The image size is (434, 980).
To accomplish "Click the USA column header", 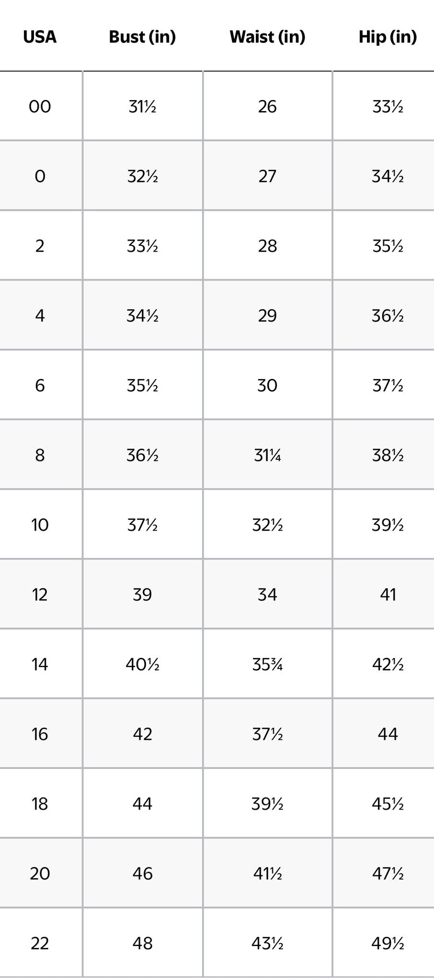I will (40, 37).
